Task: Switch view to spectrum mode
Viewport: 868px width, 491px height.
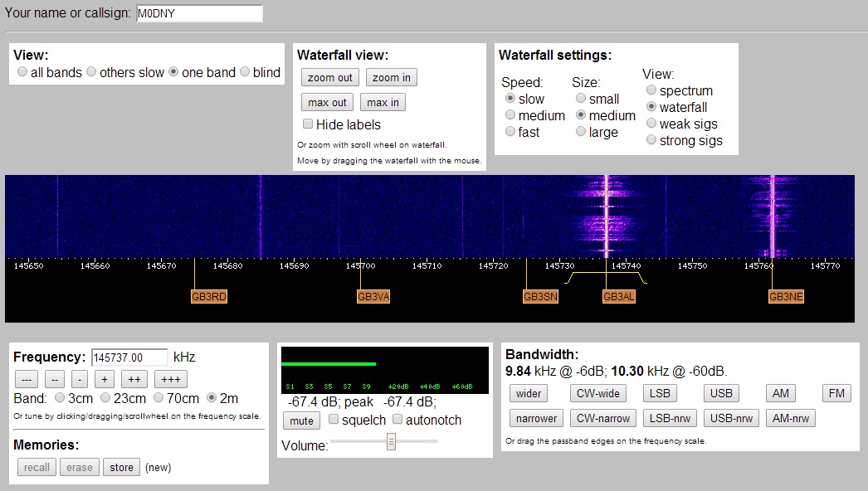Action: 651,90
